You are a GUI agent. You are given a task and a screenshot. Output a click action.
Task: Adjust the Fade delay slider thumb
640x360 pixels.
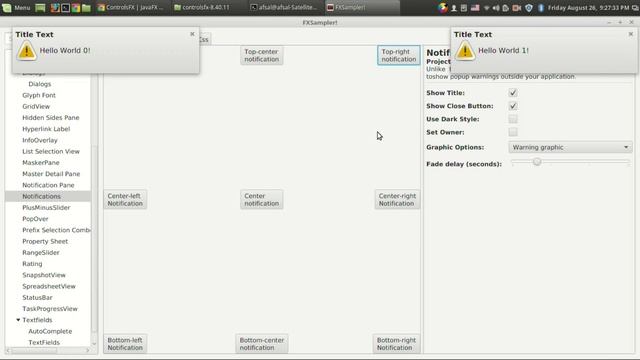tap(537, 162)
